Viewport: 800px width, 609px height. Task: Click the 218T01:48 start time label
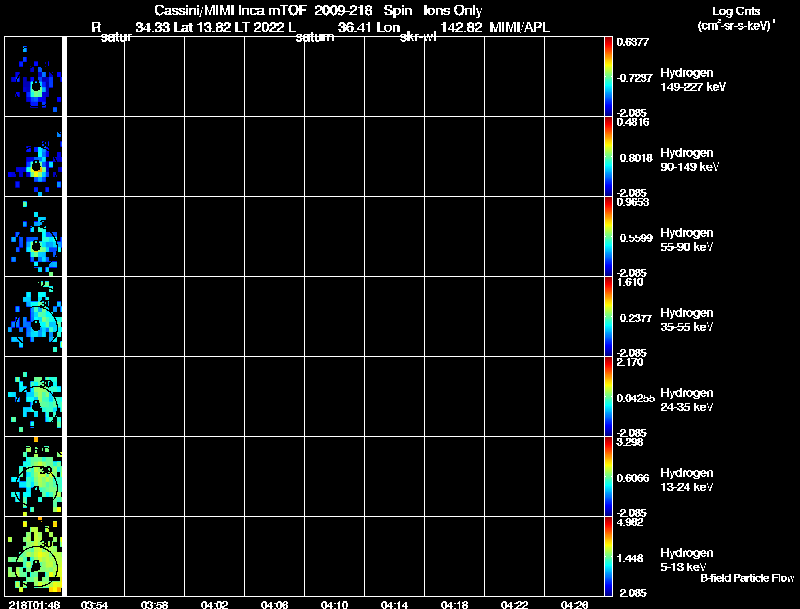pos(33,605)
